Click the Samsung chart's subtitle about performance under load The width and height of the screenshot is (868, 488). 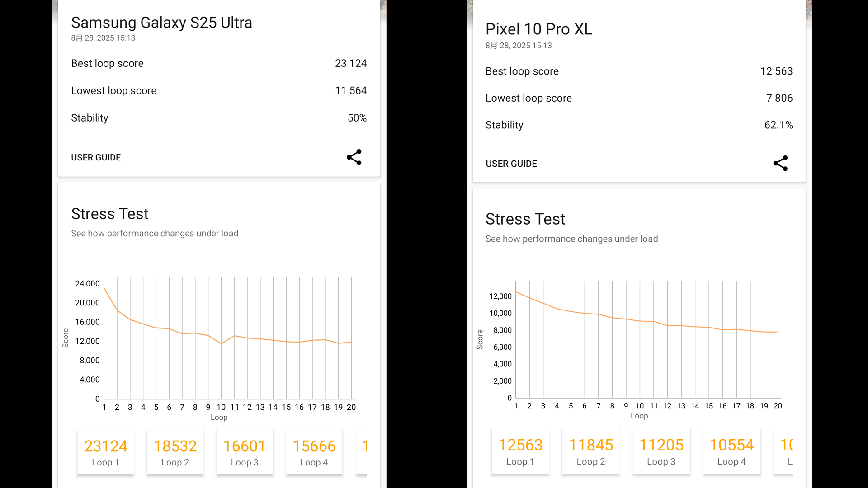click(x=155, y=234)
